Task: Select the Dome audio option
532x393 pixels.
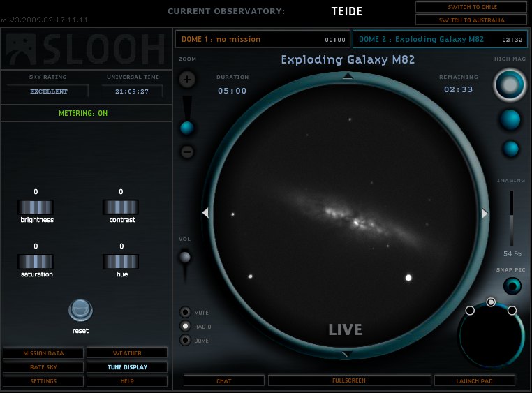Action: tap(185, 340)
